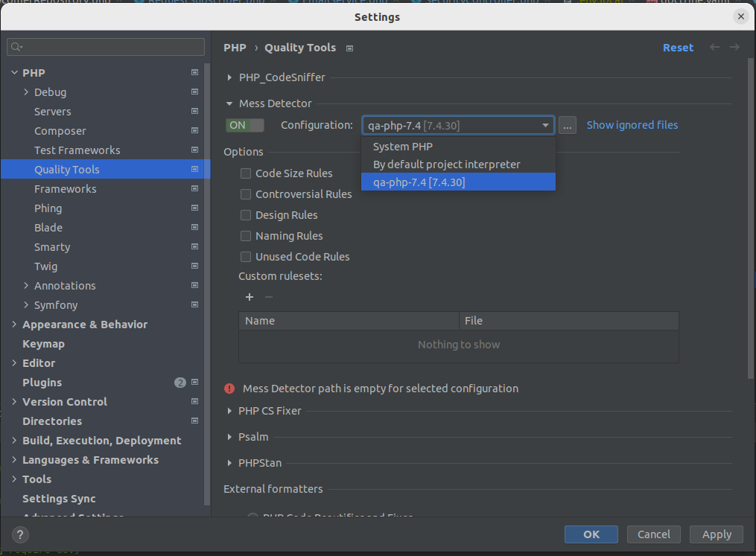The image size is (756, 556).
Task: Focus the settings search field
Action: [106, 47]
